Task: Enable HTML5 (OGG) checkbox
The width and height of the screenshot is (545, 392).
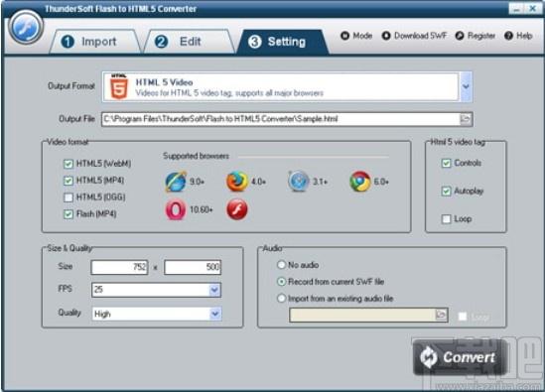Action: (68, 197)
